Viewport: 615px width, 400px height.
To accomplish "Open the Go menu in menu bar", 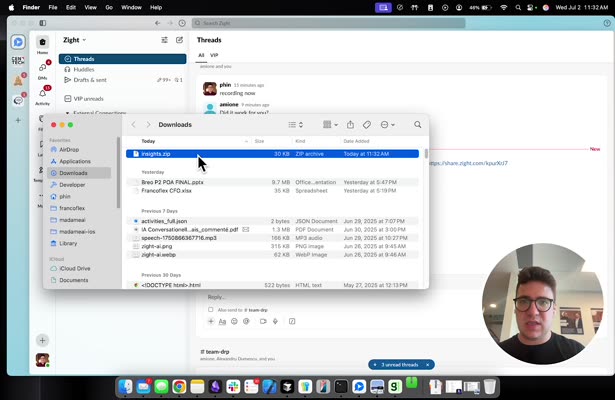I will pyautogui.click(x=109, y=7).
